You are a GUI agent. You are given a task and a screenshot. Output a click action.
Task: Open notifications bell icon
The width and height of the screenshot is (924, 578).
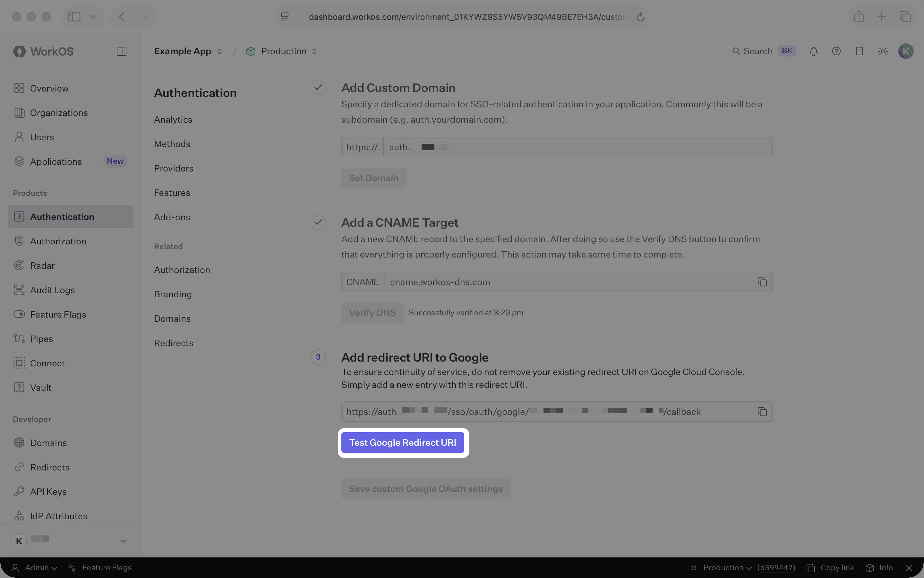[x=813, y=51]
